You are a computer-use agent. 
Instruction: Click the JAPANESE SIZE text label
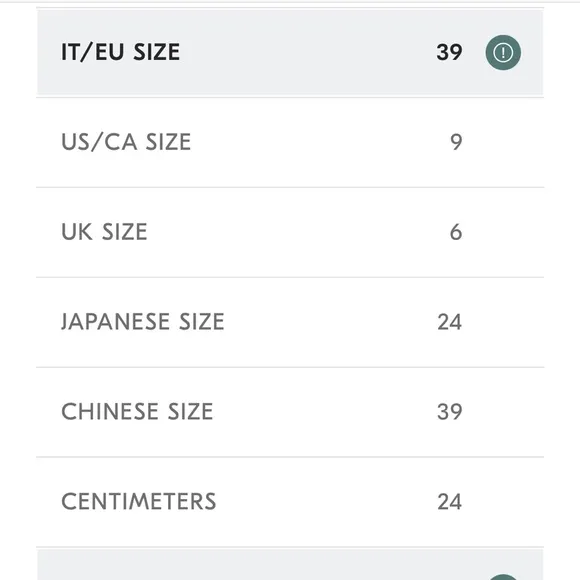click(x=143, y=322)
